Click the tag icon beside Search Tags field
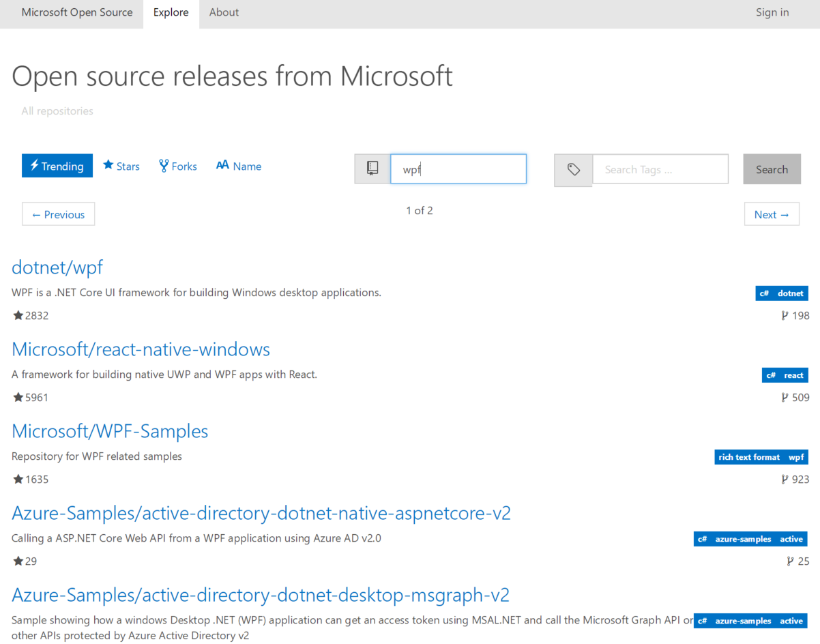The image size is (820, 644). coord(573,169)
